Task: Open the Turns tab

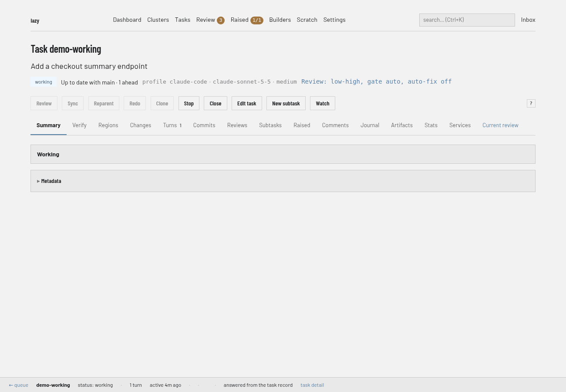Action: coord(172,125)
